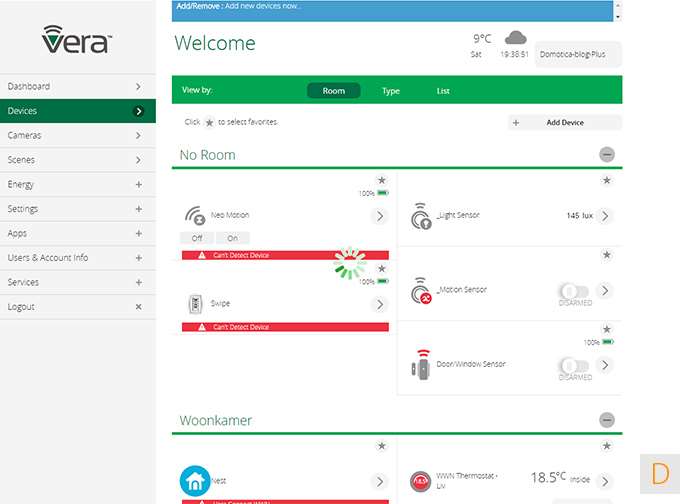Open Scenes from the sidebar
The image size is (690, 504).
75,160
